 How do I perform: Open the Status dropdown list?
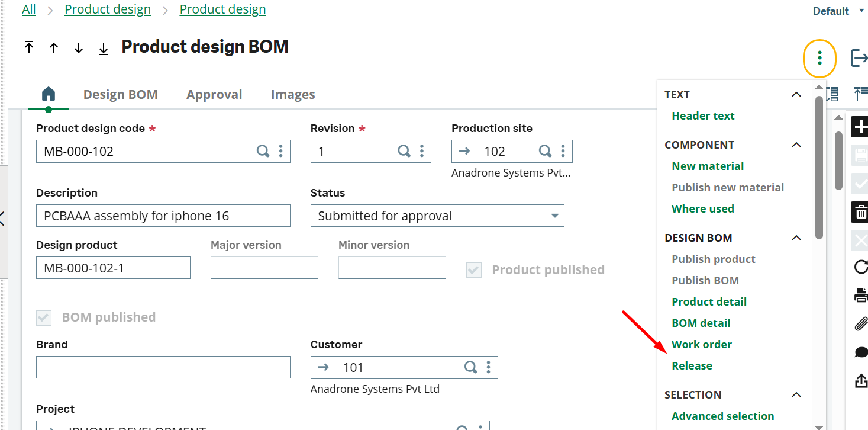point(437,216)
